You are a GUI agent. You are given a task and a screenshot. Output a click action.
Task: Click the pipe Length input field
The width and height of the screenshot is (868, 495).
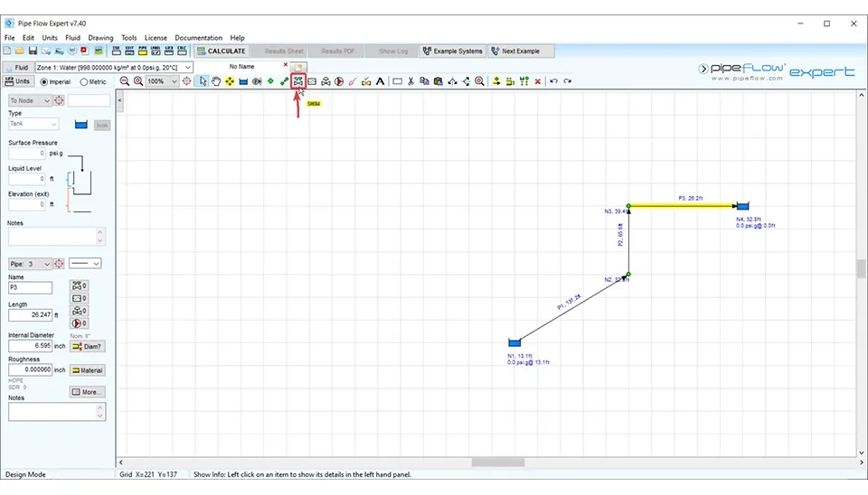[x=30, y=315]
